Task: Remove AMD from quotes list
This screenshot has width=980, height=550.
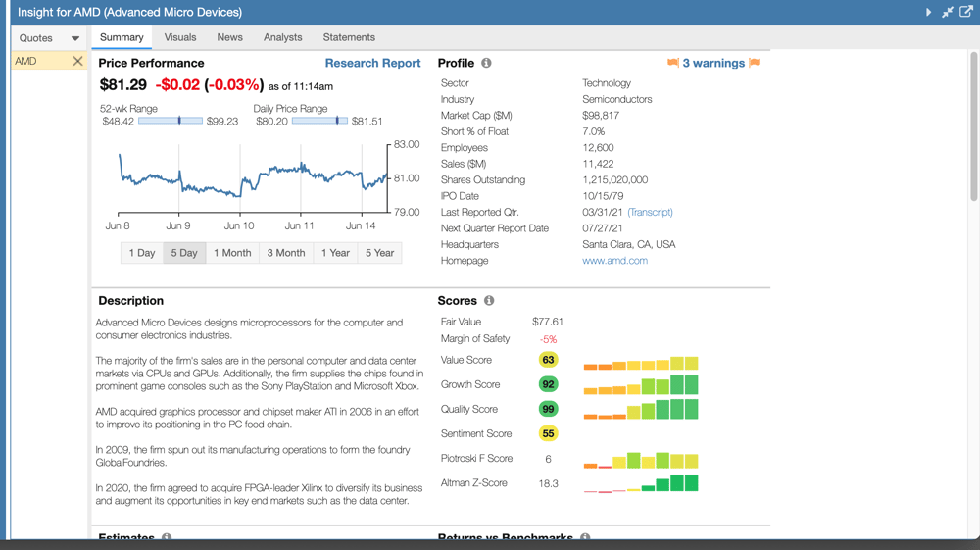Action: click(77, 61)
